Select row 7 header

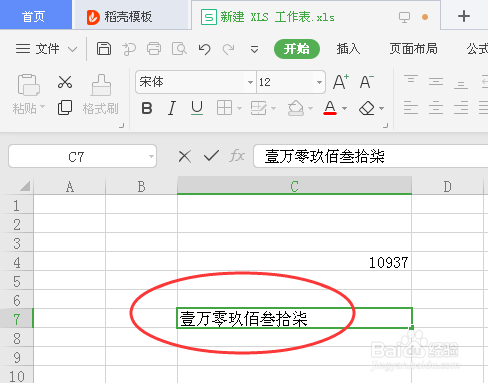pyautogui.click(x=17, y=319)
